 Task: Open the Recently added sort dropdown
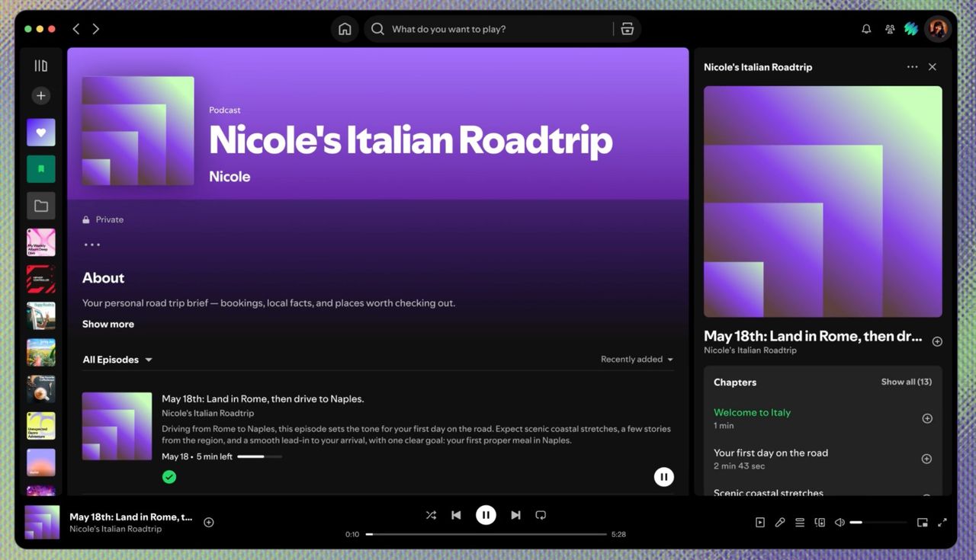pos(637,360)
